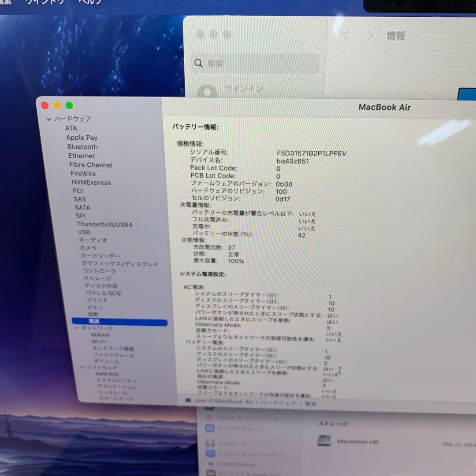This screenshot has width=476, height=476.
Task: Click the Game Center sidebar icon
Action: [x=210, y=464]
